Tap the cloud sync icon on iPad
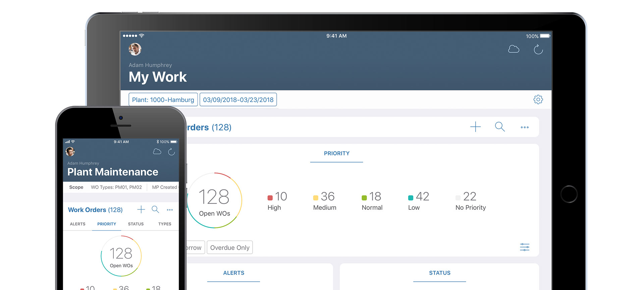 coord(514,49)
